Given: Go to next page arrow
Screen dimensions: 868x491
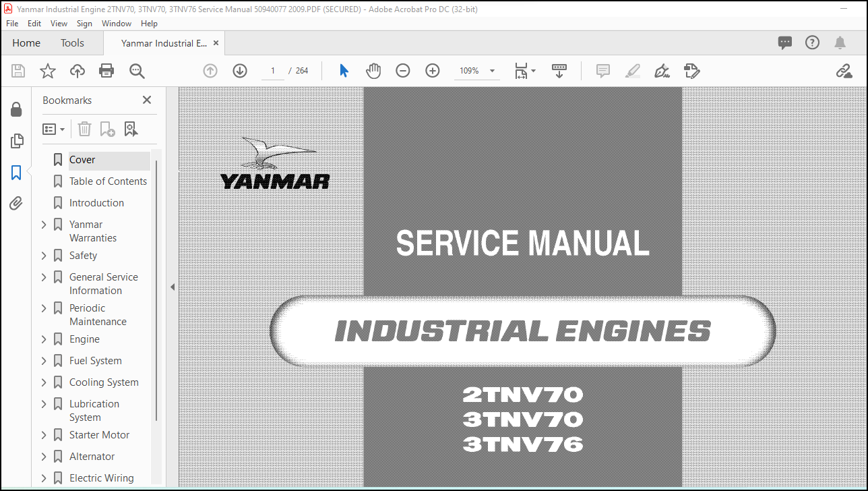Looking at the screenshot, I should point(240,71).
